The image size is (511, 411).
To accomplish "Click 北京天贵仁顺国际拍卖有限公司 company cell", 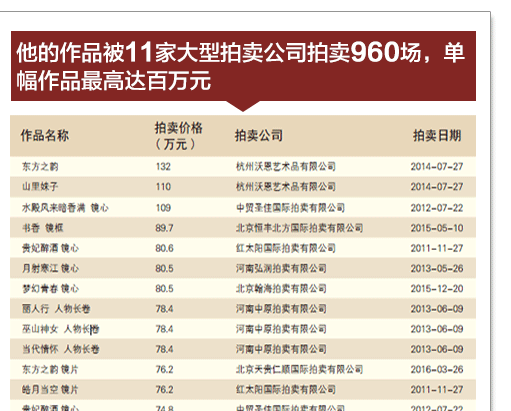I will [300, 369].
